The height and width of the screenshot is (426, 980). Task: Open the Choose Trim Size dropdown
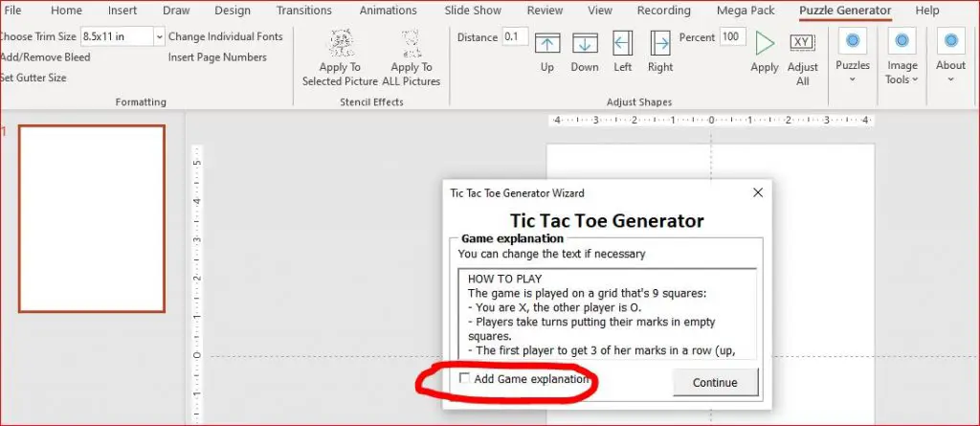coord(159,36)
